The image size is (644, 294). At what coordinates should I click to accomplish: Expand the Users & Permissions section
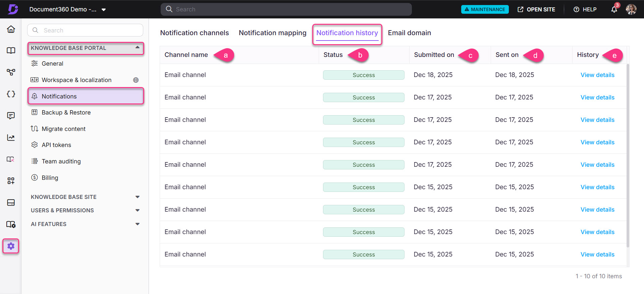86,210
